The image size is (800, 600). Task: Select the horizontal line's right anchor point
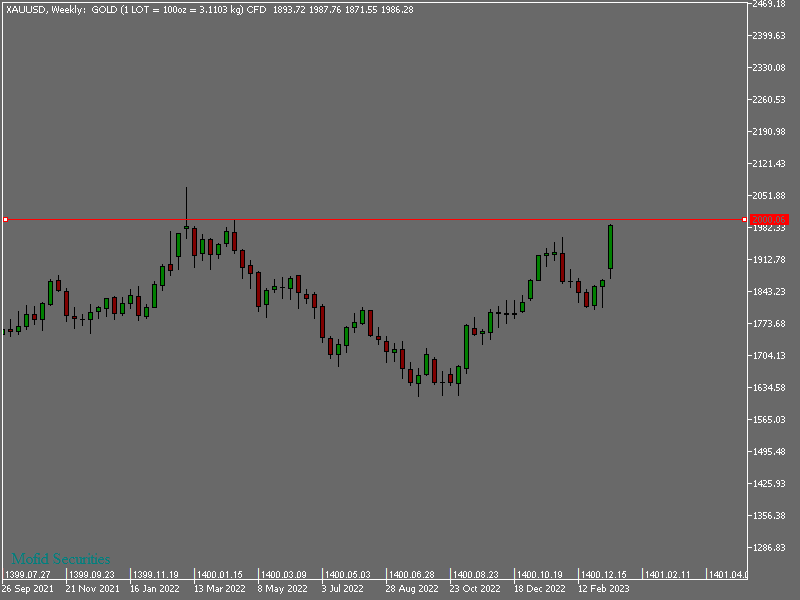point(744,219)
